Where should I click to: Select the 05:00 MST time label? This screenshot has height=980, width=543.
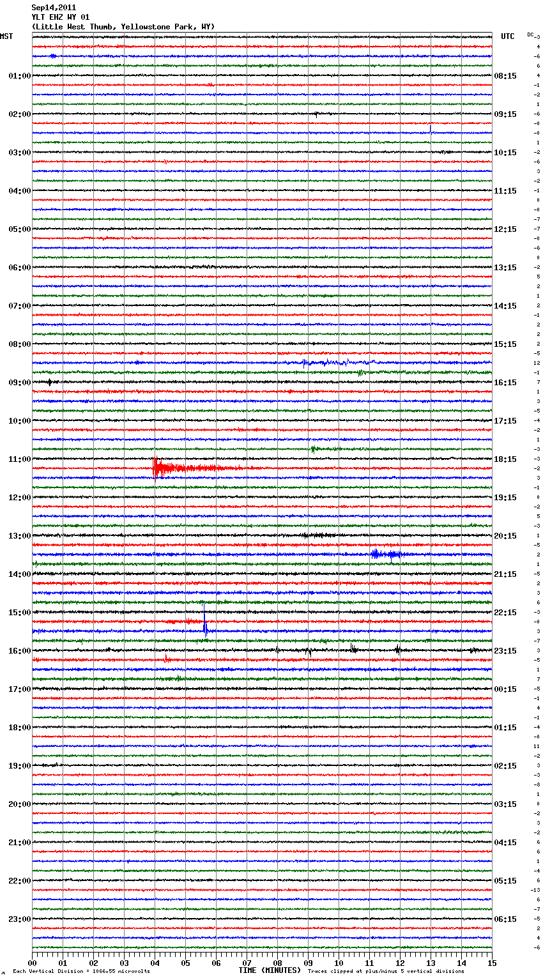pyautogui.click(x=20, y=229)
